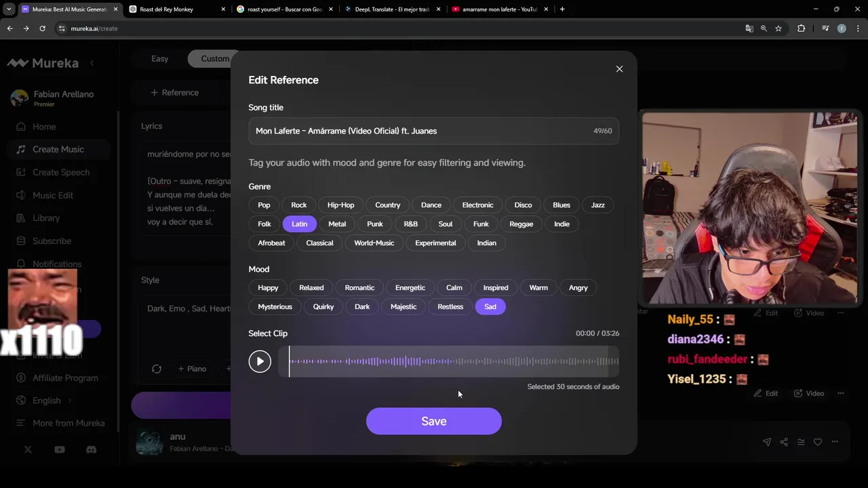Image resolution: width=868 pixels, height=488 pixels.
Task: Click the Save button
Action: (434, 422)
